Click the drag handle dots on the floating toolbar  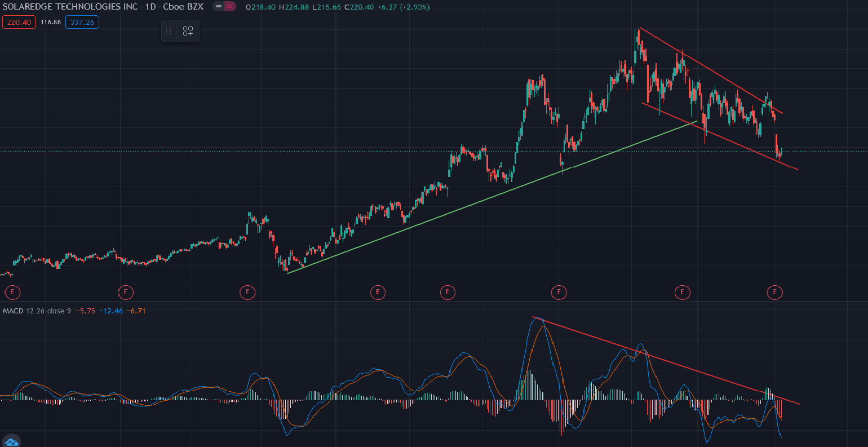(x=169, y=31)
